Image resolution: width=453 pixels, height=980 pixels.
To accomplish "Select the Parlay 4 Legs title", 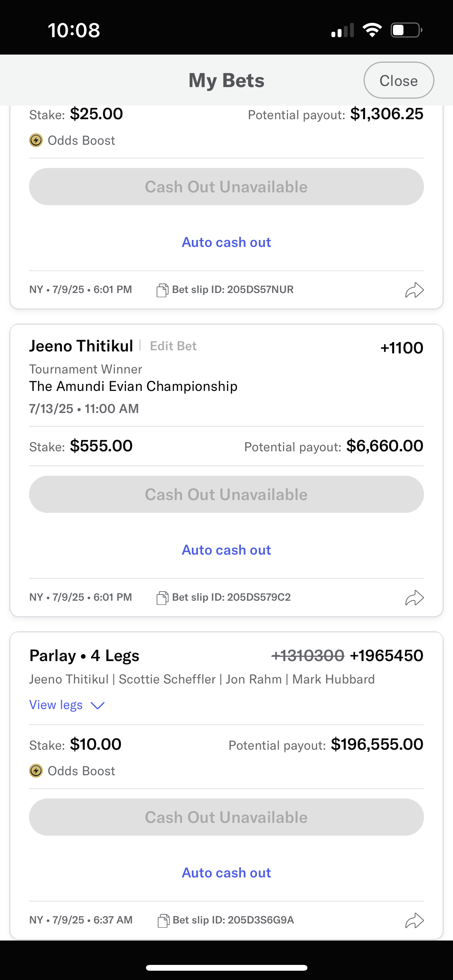I will (84, 656).
